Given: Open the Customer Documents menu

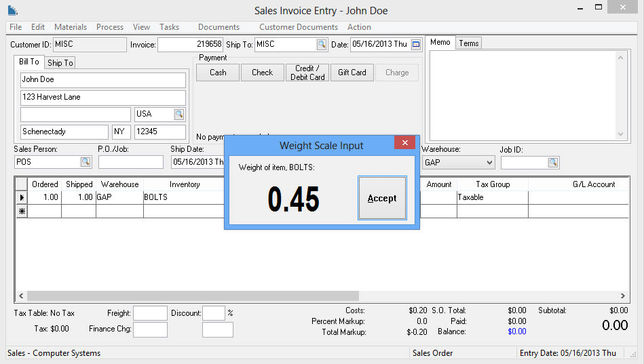Looking at the screenshot, I should (299, 27).
